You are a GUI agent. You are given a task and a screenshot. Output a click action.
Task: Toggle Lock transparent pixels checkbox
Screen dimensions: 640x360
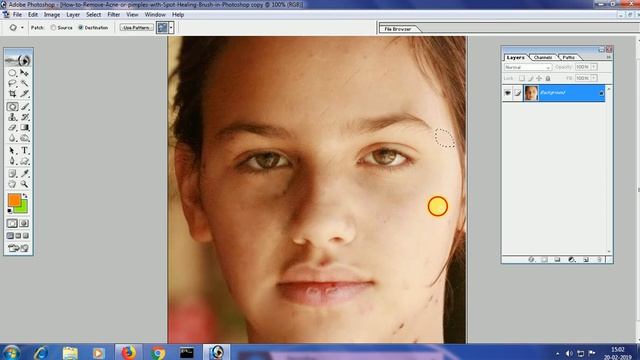522,78
